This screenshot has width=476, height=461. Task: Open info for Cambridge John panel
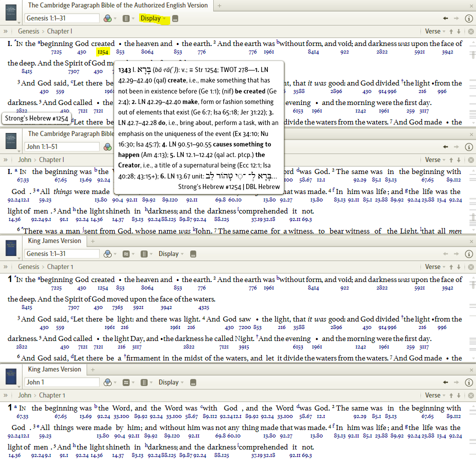(468, 147)
